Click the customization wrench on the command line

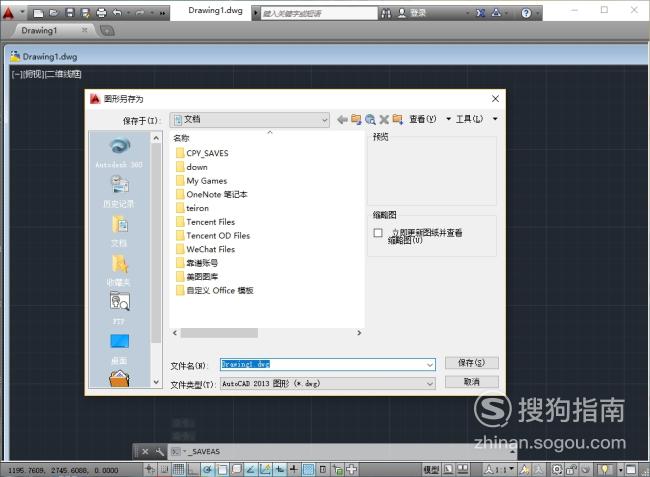tap(160, 452)
